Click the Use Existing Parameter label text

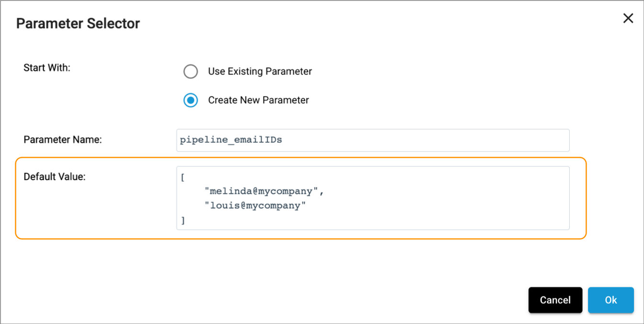click(x=259, y=71)
